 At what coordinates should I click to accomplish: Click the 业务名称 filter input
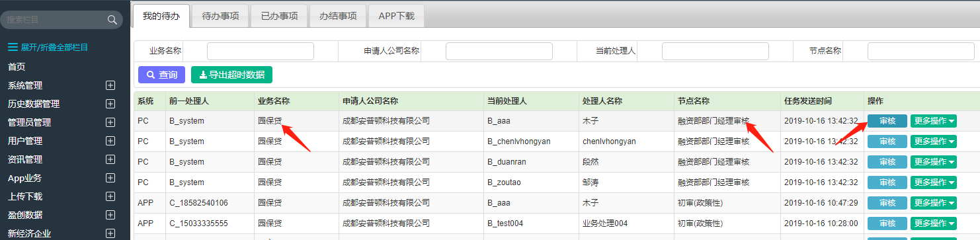point(261,51)
